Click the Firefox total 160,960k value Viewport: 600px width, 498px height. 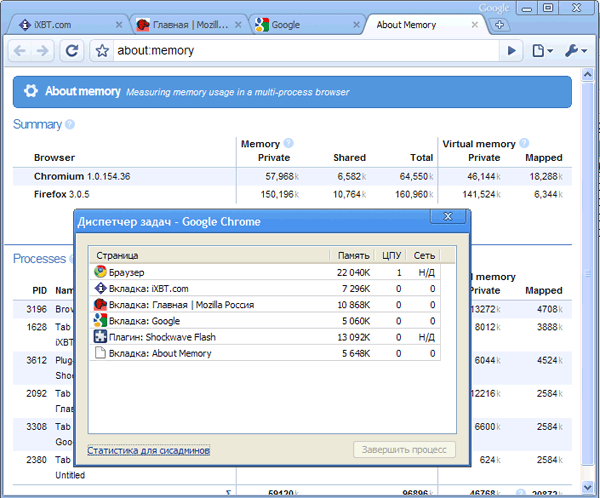(x=414, y=194)
